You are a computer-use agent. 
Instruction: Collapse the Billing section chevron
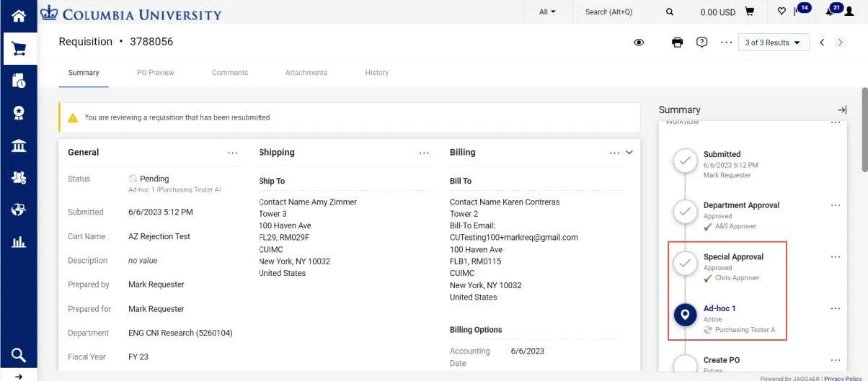pyautogui.click(x=629, y=153)
